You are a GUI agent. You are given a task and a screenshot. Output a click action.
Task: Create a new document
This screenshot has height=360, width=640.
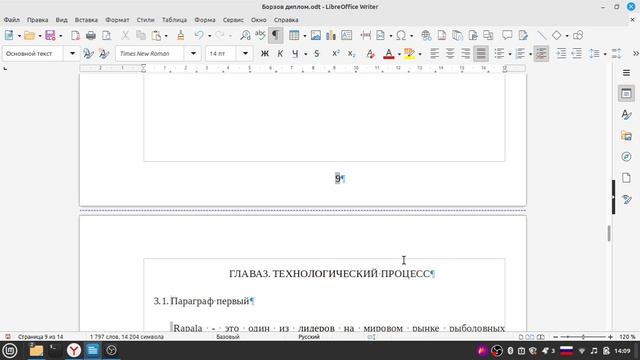pos(9,36)
